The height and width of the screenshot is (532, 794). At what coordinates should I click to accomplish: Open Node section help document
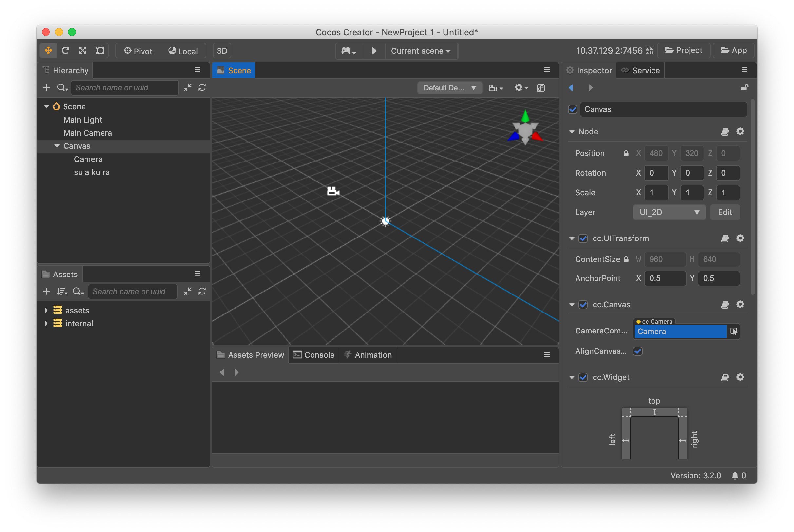point(725,132)
